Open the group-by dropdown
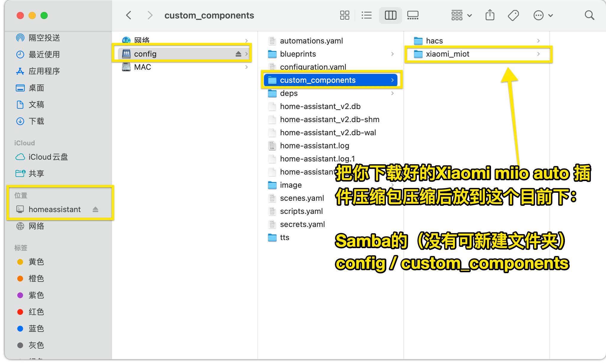 (461, 15)
